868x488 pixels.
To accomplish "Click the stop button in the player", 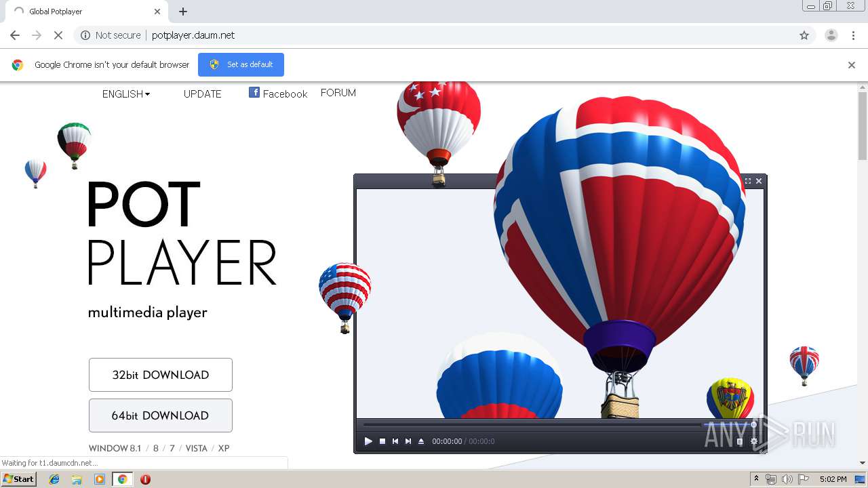I will click(382, 441).
